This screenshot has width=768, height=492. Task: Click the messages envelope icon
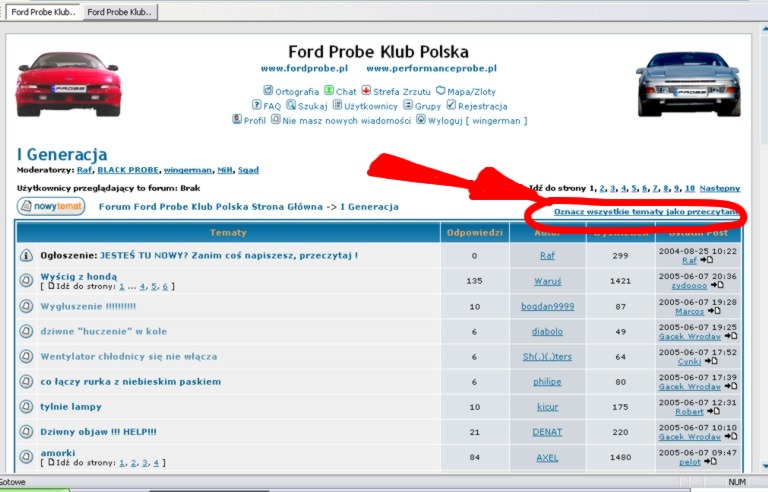point(276,119)
